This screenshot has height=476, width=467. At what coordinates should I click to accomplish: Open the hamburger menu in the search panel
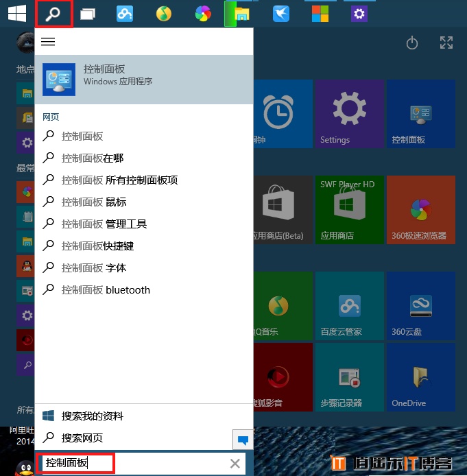pos(48,41)
